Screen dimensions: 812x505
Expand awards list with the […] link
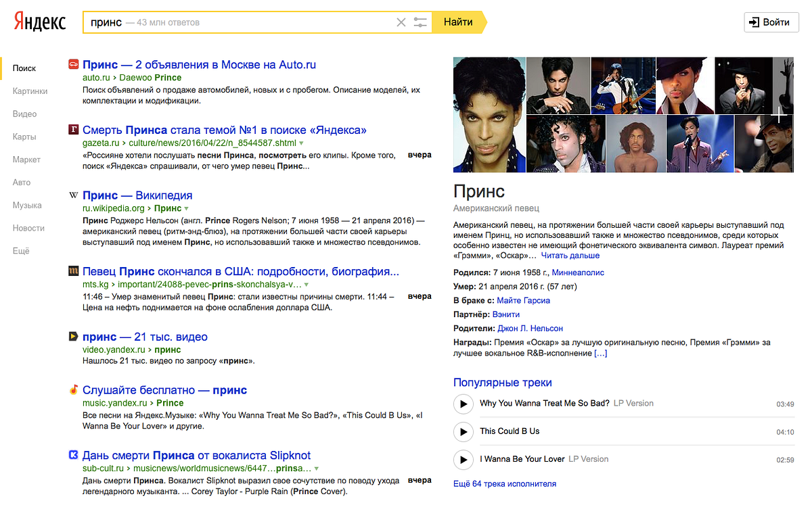[x=600, y=353]
